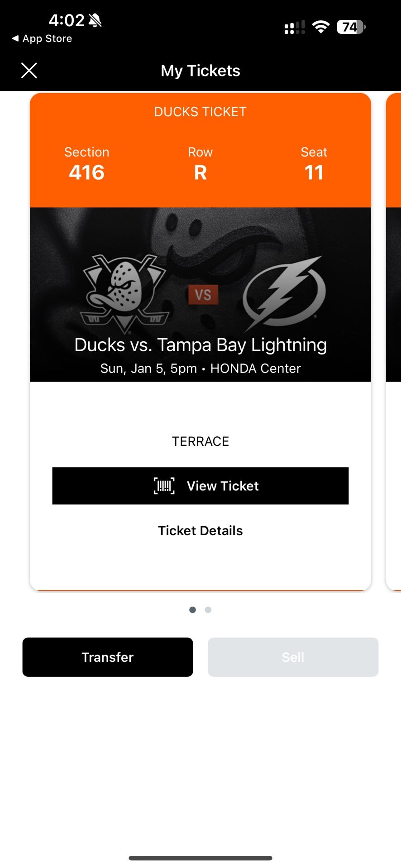Viewport: 401px width, 868px height.
Task: Tap the silent mode bell icon
Action: click(x=95, y=20)
